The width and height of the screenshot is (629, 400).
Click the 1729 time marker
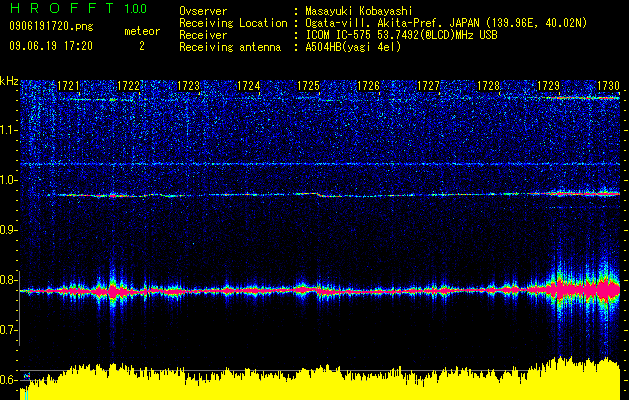click(548, 86)
